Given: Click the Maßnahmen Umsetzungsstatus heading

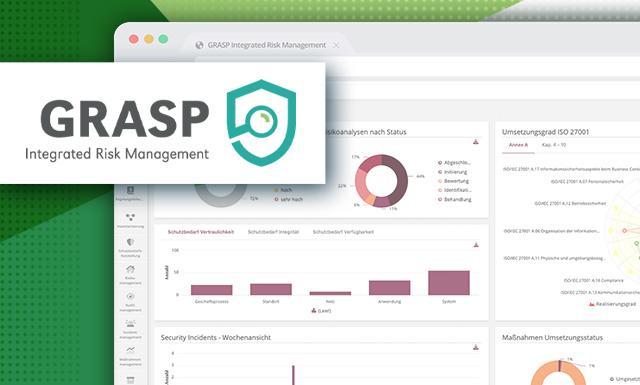Looking at the screenshot, I should pyautogui.click(x=552, y=338).
